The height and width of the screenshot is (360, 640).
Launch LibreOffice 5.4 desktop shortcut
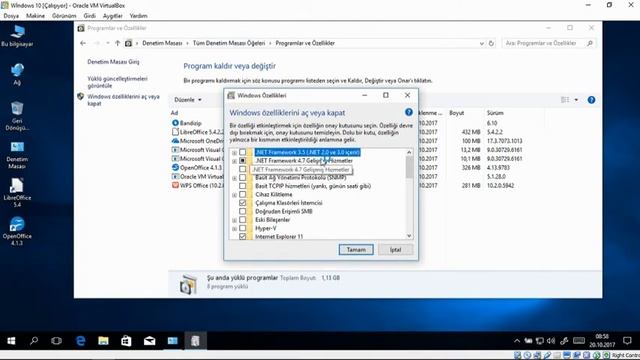pos(17,193)
